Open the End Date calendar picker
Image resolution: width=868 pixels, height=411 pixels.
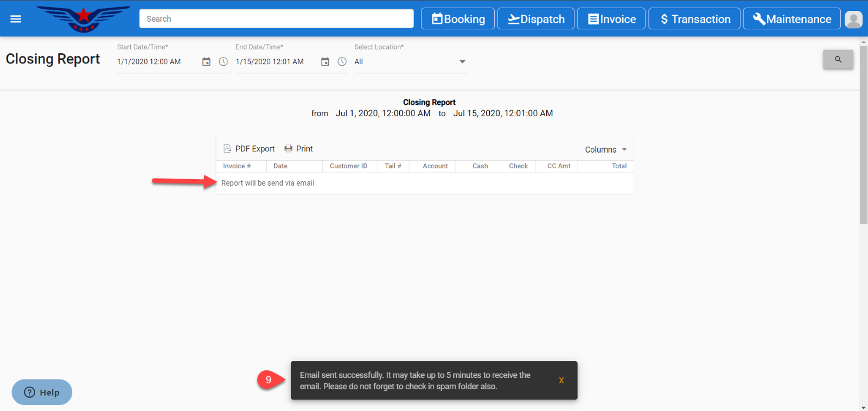(x=325, y=62)
